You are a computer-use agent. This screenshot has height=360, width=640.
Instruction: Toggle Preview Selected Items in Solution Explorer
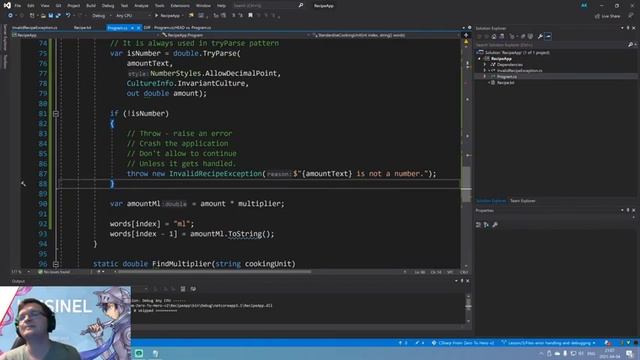[548, 36]
